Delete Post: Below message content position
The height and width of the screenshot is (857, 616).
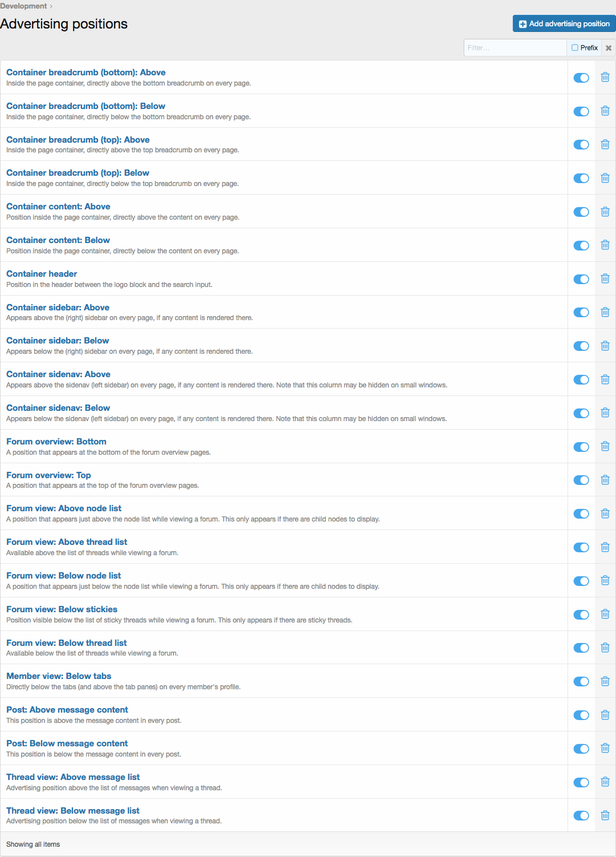pyautogui.click(x=605, y=748)
